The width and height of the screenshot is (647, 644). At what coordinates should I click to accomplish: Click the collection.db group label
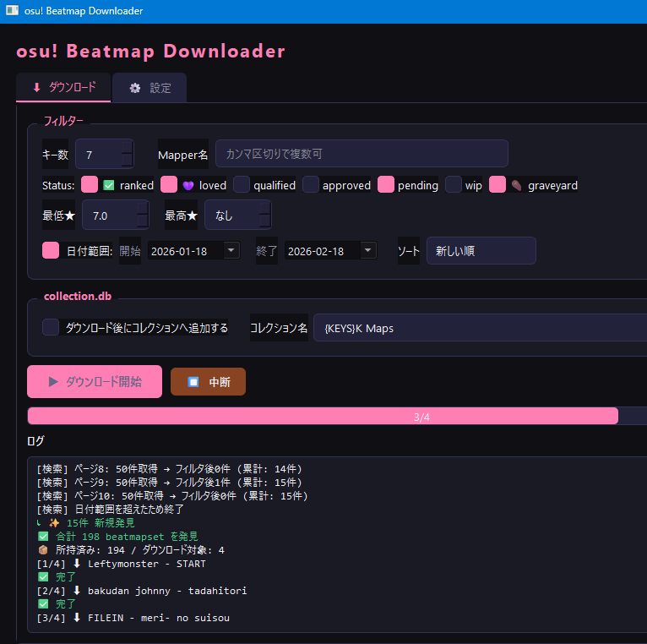click(x=78, y=296)
